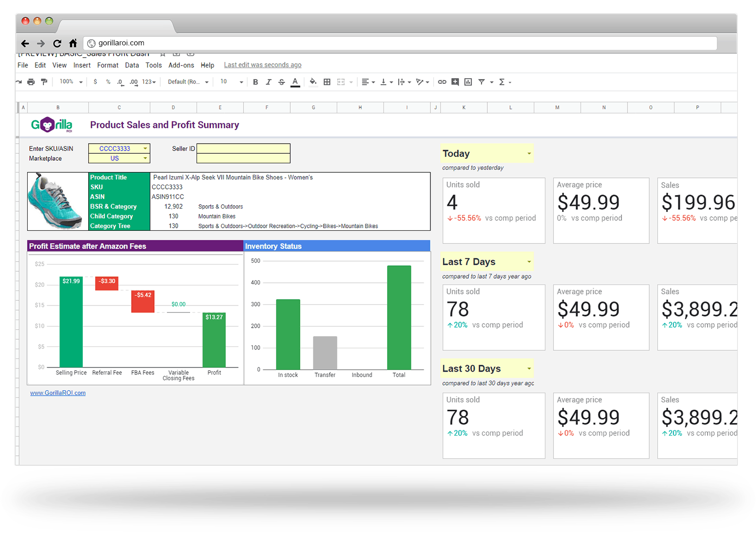Image resolution: width=756 pixels, height=551 pixels.
Task: Click the www.GorillaROI.com link
Action: 57,393
